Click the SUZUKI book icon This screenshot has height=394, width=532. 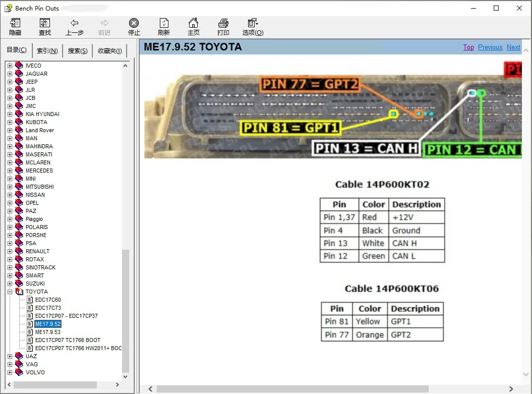(19, 284)
